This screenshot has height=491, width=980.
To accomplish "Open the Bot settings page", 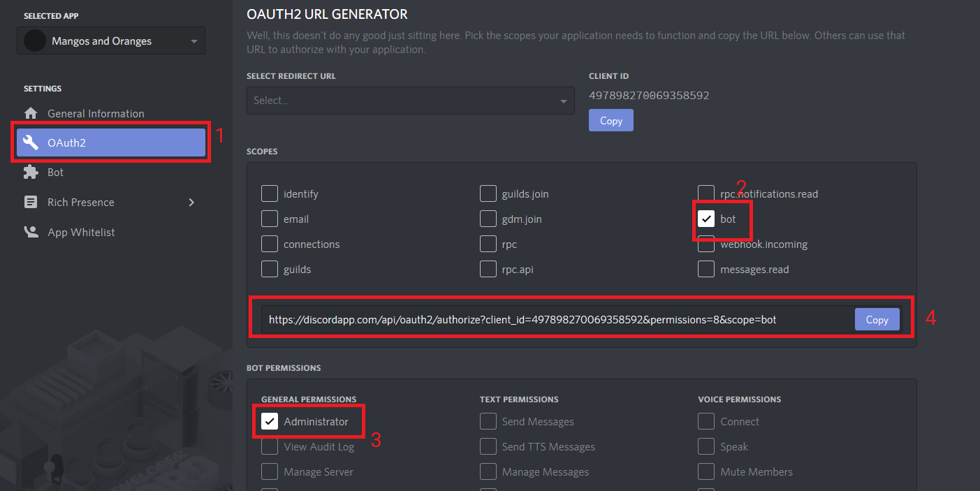I will [x=55, y=172].
